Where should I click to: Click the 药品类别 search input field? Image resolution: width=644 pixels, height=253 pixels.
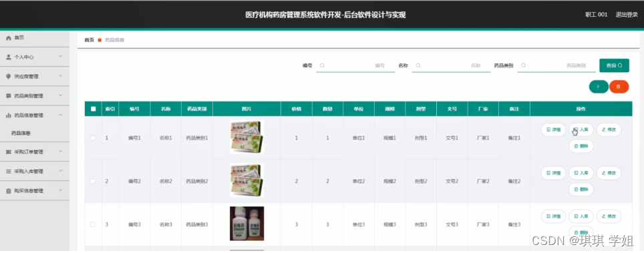pos(556,65)
